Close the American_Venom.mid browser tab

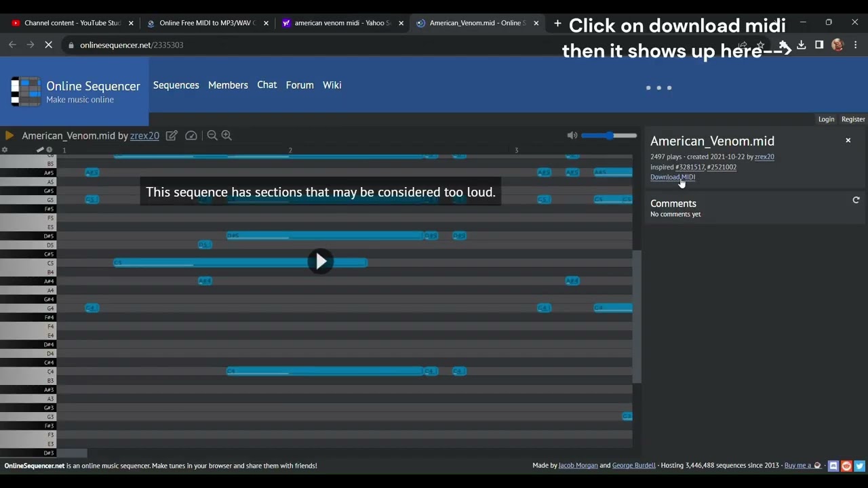click(x=536, y=23)
